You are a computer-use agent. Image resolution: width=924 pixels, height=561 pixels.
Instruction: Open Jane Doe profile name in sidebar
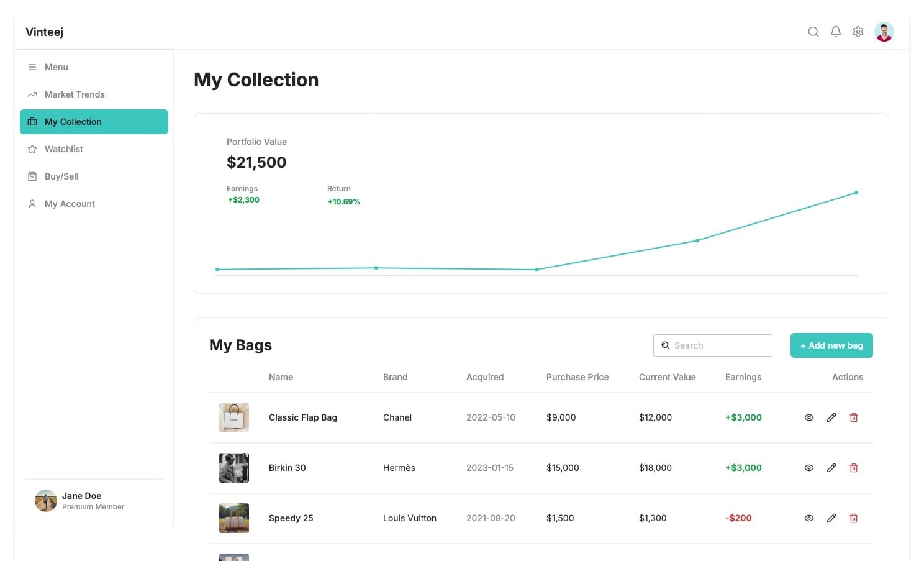82,496
